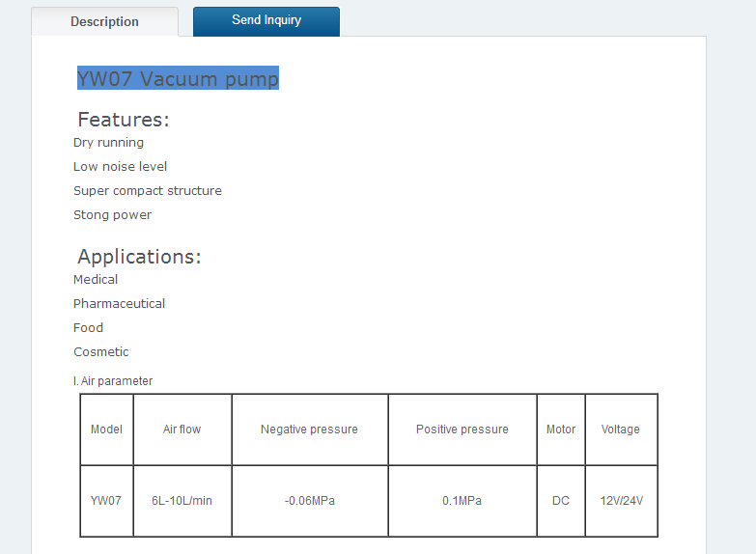Click the Air parameter label
Screen dimensions: 756x554
[x=113, y=381]
